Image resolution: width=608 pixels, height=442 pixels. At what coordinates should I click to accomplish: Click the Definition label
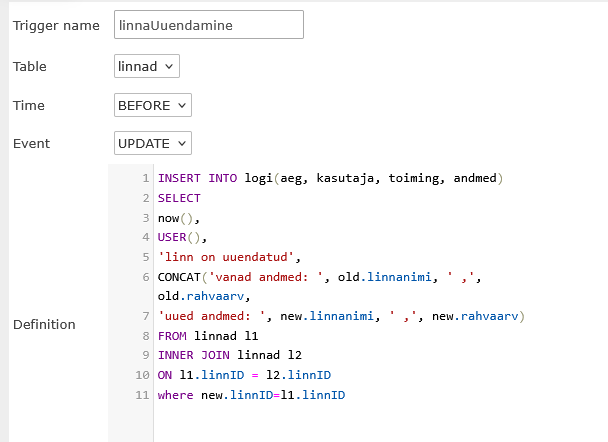tap(43, 325)
